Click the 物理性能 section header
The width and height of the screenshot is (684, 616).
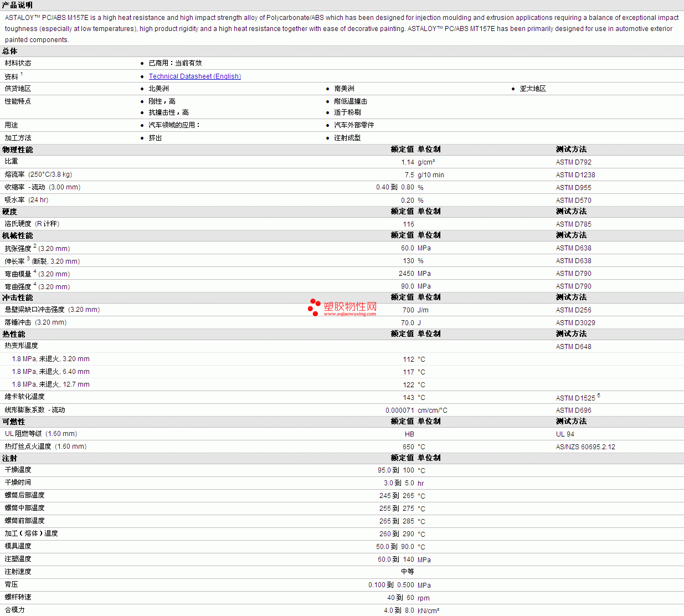18,150
